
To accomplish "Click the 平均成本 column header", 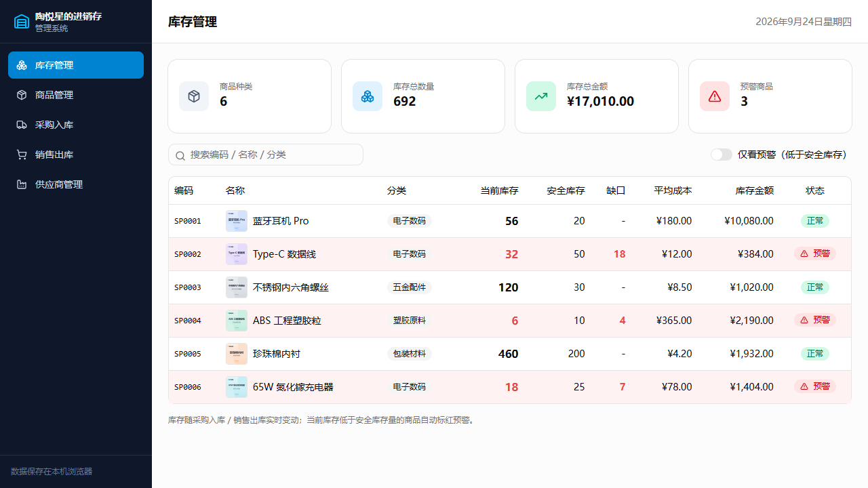I will coord(673,190).
